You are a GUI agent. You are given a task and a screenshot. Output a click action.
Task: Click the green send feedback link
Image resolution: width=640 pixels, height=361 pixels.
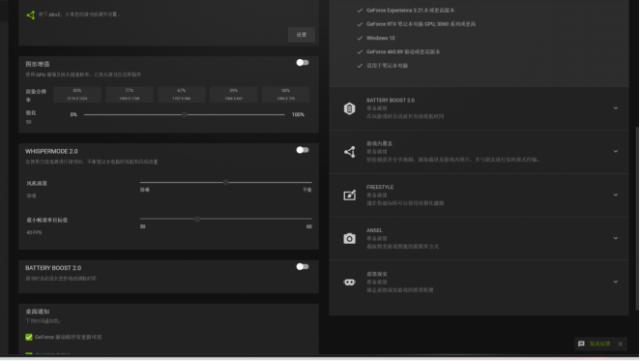click(x=600, y=344)
